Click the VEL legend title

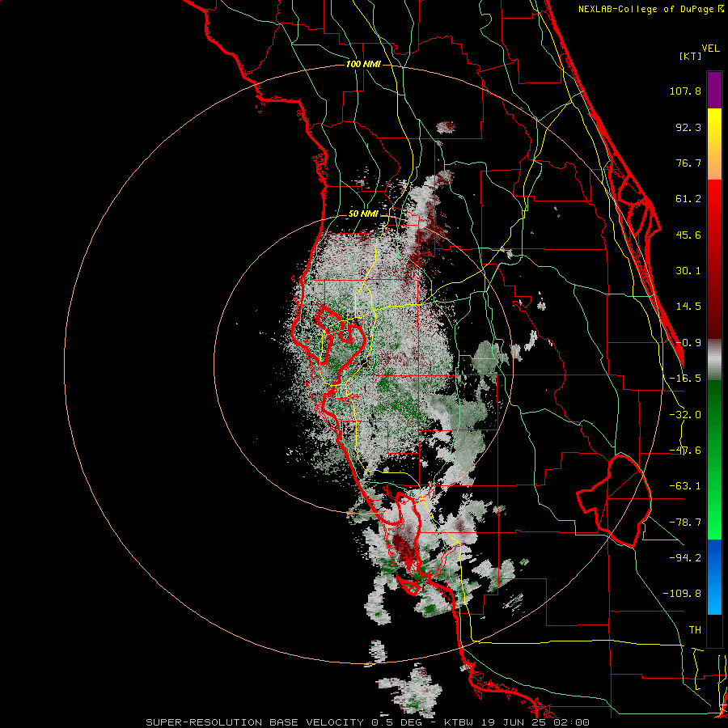(710, 49)
